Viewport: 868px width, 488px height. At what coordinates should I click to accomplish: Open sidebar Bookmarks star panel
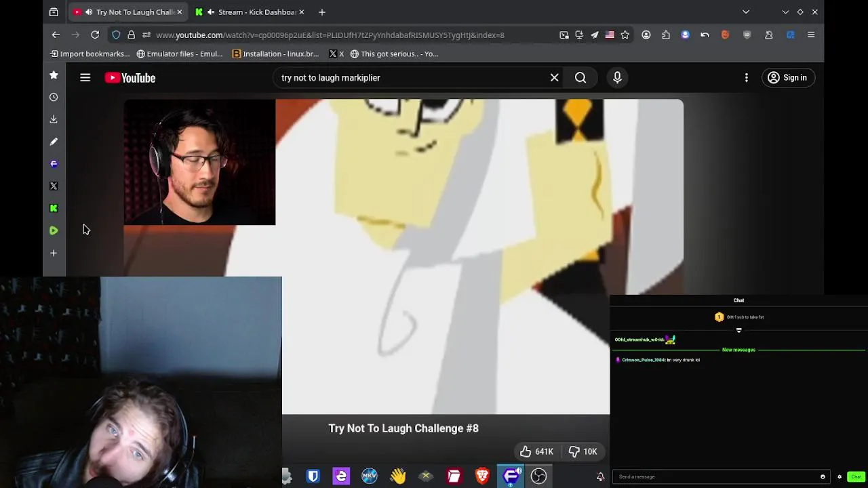point(54,75)
